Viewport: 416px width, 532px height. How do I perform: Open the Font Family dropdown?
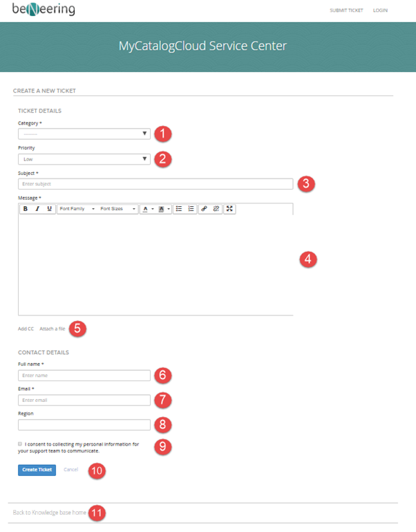(77, 209)
